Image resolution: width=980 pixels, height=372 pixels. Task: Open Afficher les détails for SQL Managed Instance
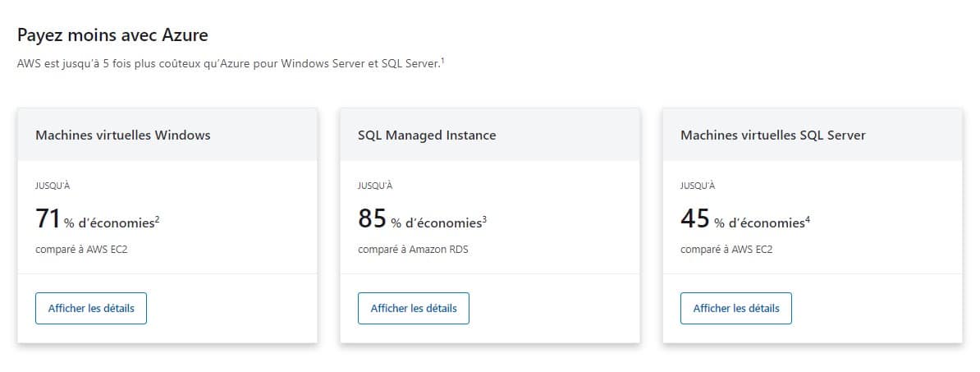coord(414,308)
